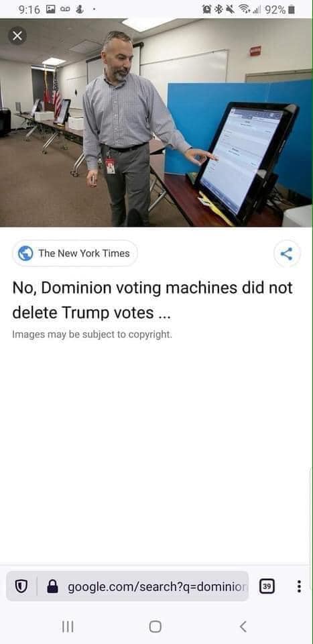Show recent apps with the three-bars button
Image resolution: width=313 pixels, height=644 pixels.
click(68, 627)
